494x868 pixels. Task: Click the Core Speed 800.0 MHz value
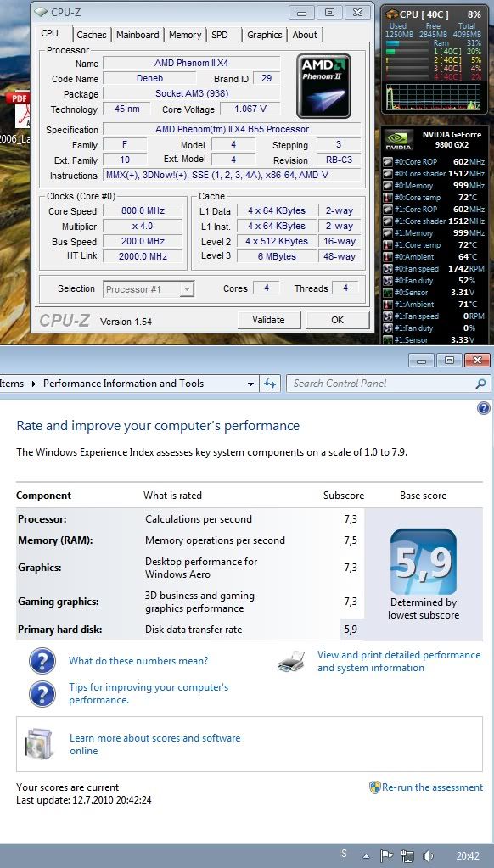pyautogui.click(x=143, y=211)
